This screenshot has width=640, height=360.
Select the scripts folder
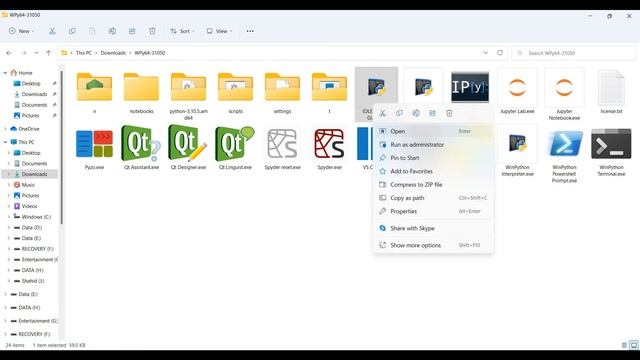(x=235, y=87)
